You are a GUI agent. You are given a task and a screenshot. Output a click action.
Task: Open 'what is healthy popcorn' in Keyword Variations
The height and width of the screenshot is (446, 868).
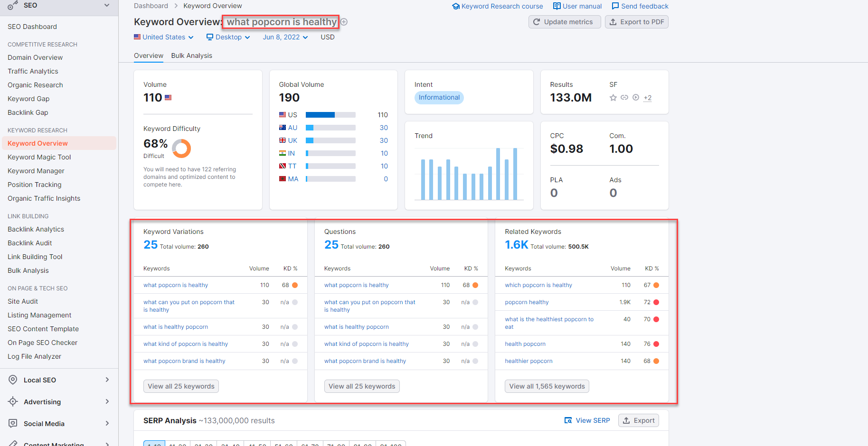[x=176, y=327]
